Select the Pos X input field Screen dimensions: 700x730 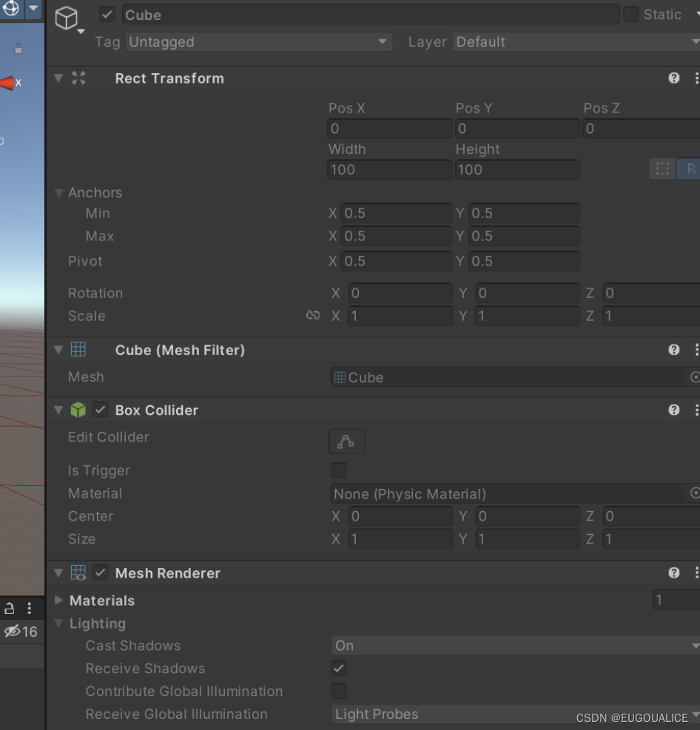390,128
